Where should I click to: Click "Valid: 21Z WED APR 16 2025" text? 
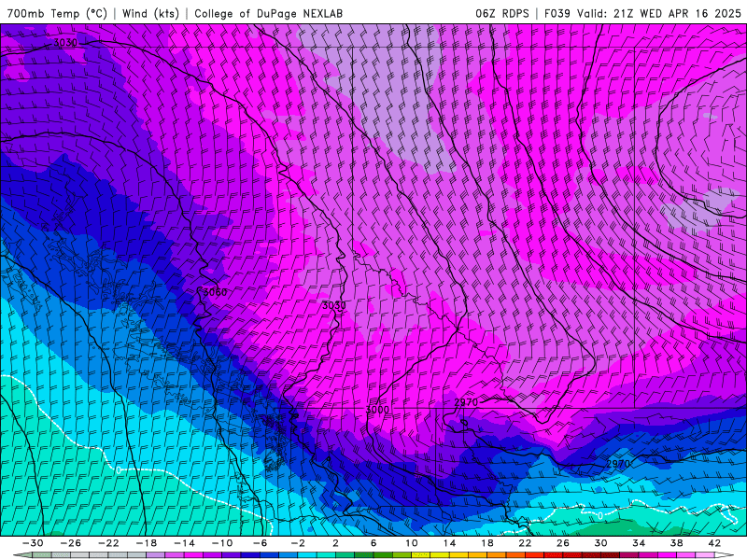(x=659, y=13)
